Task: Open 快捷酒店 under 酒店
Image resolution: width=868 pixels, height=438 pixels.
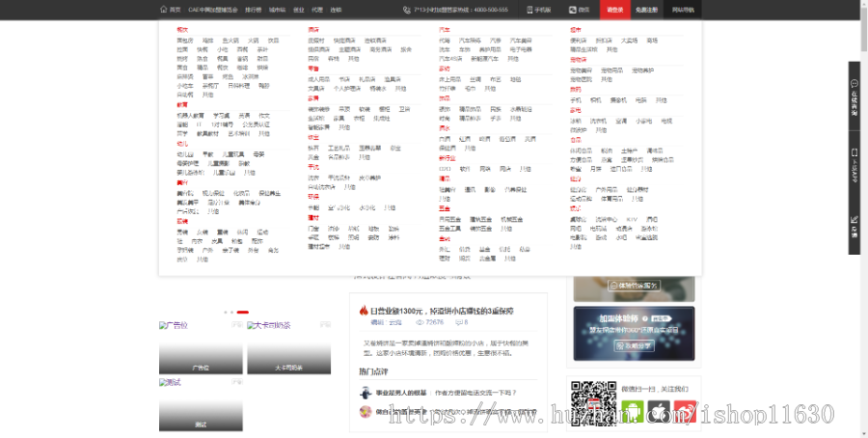Action: point(344,41)
